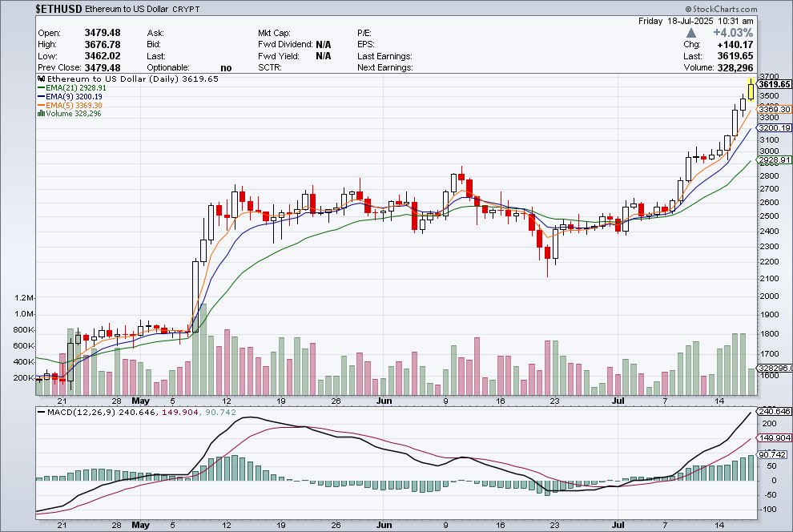Click the header Volume value 328,296

click(735, 68)
